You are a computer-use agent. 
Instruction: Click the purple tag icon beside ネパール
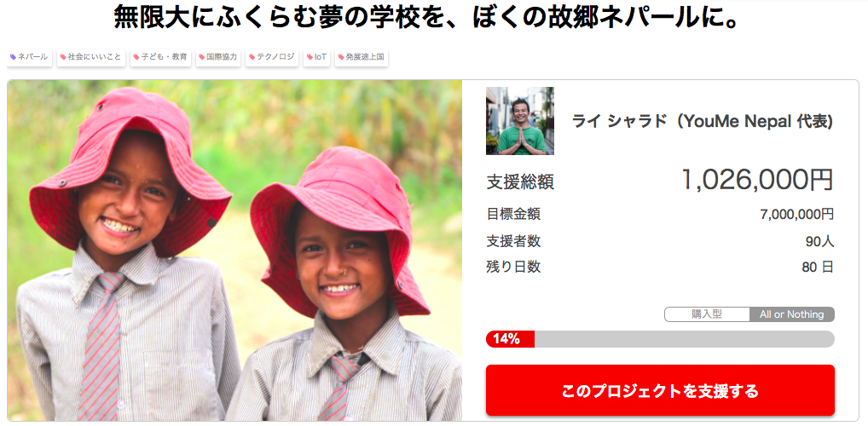[14, 57]
